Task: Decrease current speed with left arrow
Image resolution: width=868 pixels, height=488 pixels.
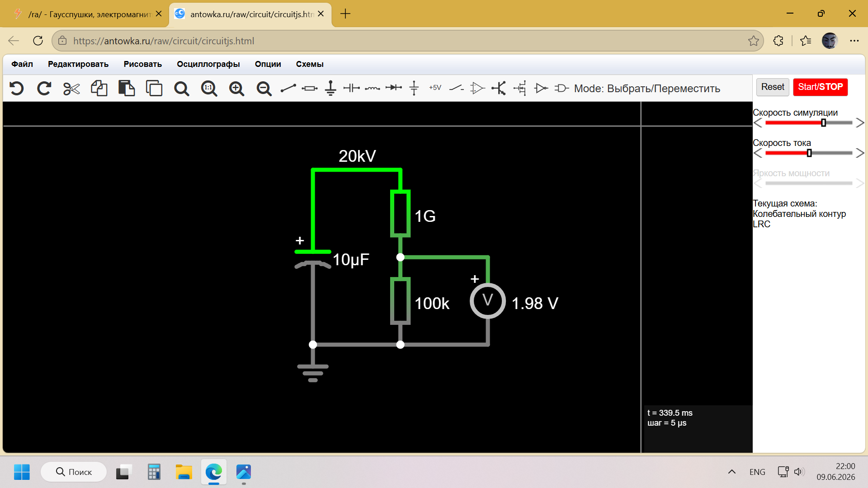Action: 758,153
